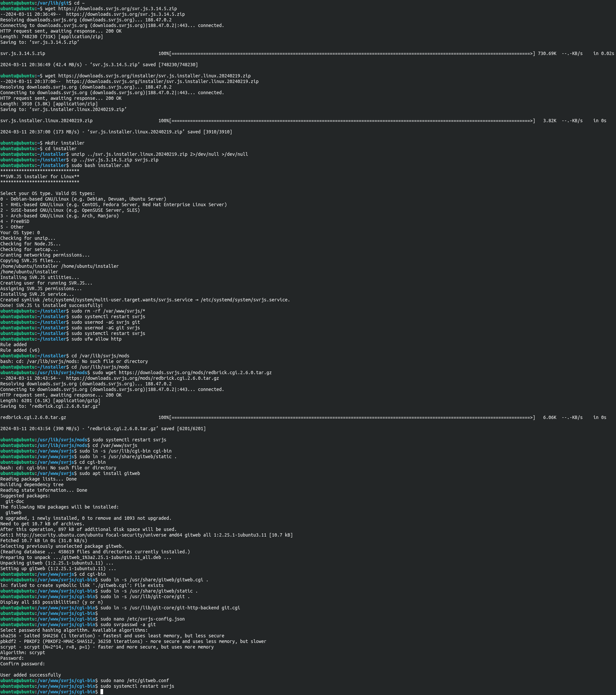
Task: Click the 'cd installer' command
Action: (61, 149)
